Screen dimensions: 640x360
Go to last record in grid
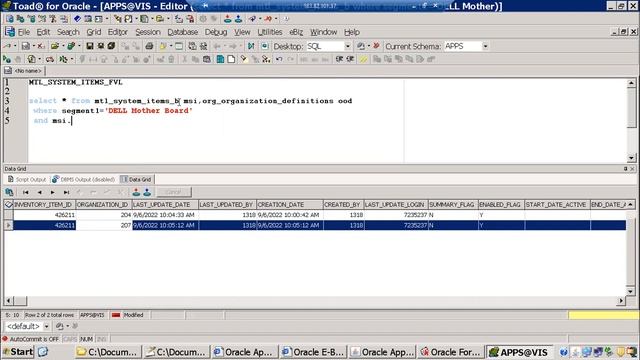coord(66,192)
